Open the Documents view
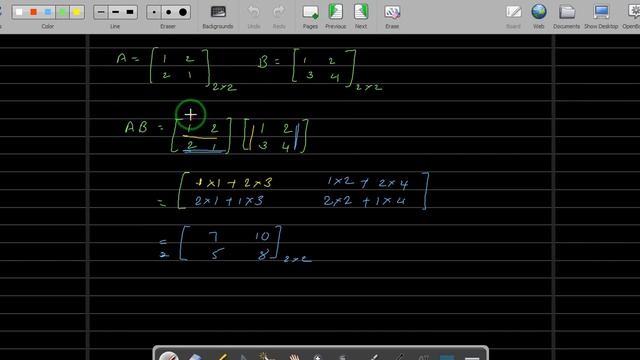Screen dimensions: 640x360 coord(567,16)
